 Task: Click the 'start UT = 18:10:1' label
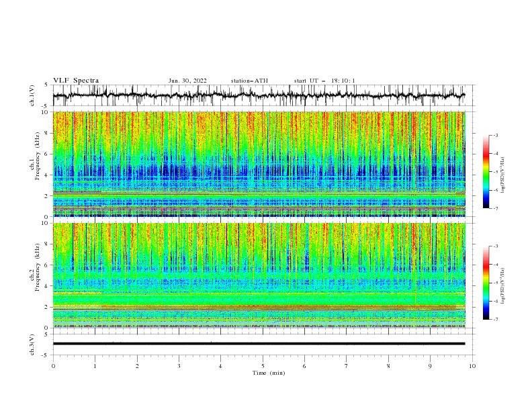pos(324,81)
